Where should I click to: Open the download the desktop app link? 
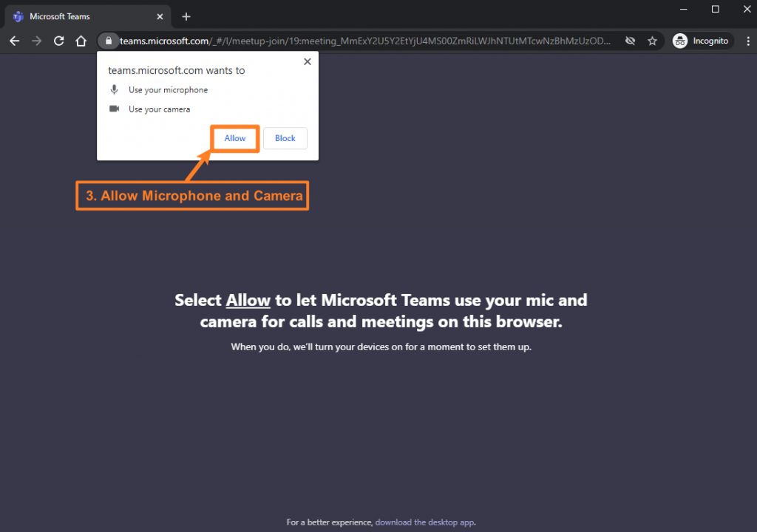[424, 522]
